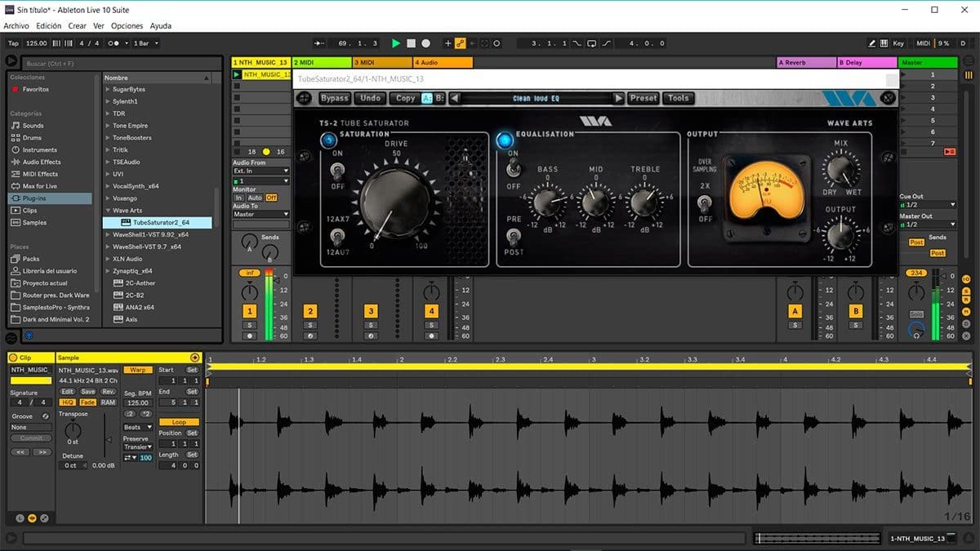Open the Beats warp mode dropdown
The height and width of the screenshot is (551, 980).
click(x=138, y=427)
